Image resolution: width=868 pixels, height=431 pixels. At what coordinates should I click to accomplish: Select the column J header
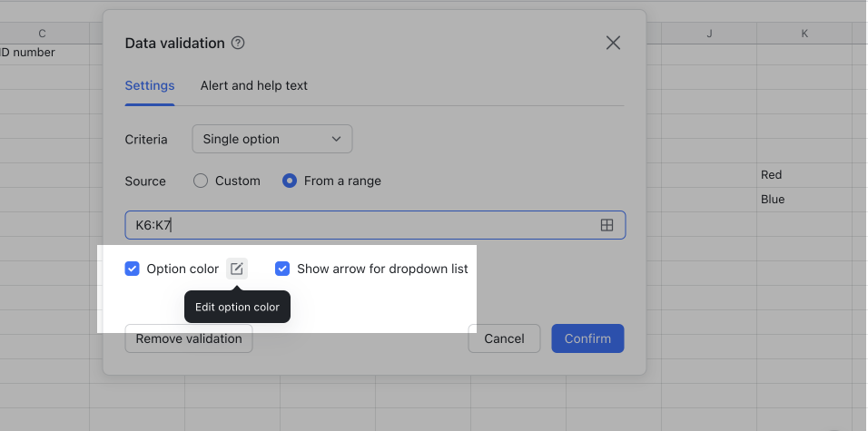pyautogui.click(x=708, y=34)
